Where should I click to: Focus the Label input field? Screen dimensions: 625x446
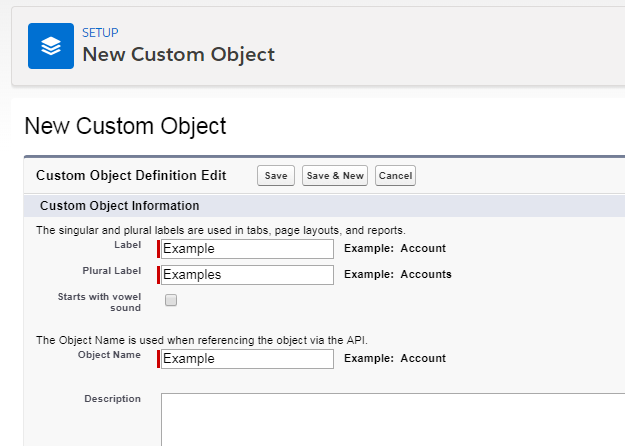247,249
